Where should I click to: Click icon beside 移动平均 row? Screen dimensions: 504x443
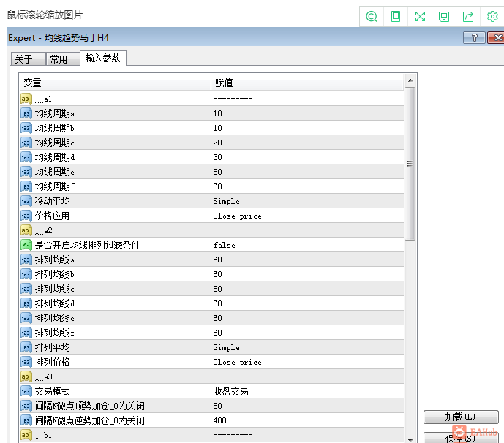tap(26, 201)
